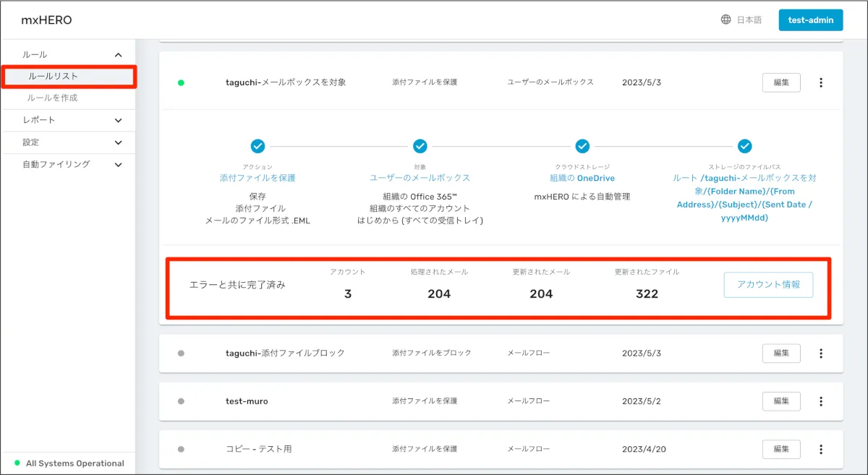The width and height of the screenshot is (868, 475).
Task: Toggle green status dot of taguchi-メールボックスを対象
Action: click(181, 82)
